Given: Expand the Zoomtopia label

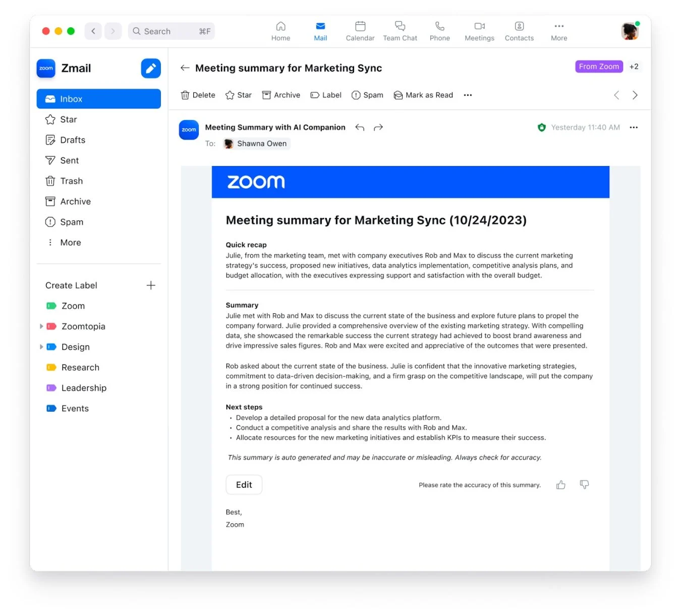Looking at the screenshot, I should click(41, 326).
